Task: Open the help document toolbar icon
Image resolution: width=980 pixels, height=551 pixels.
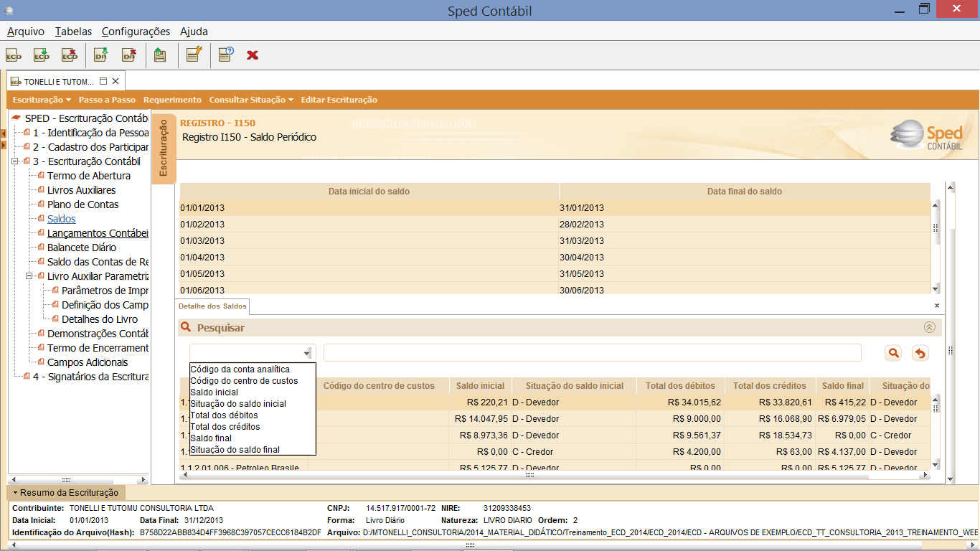Action: coord(226,55)
